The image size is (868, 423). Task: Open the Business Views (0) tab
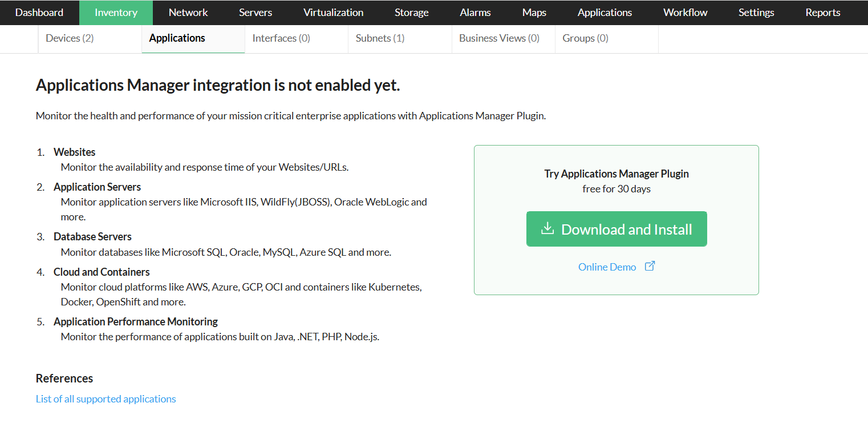point(499,38)
